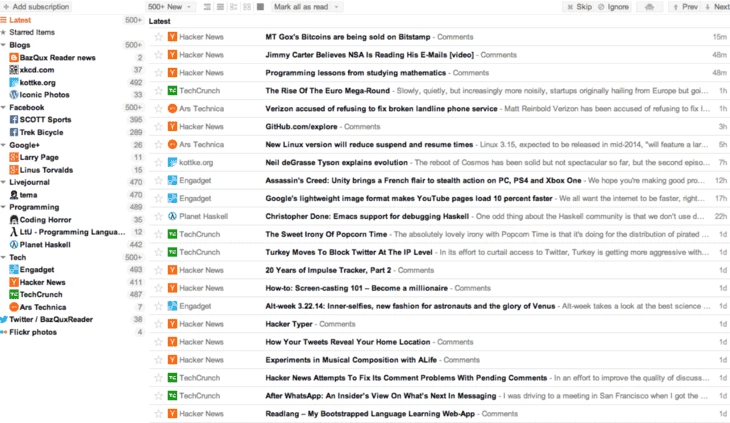Image resolution: width=730 pixels, height=423 pixels.
Task: Open Comments link on Hacker Typer row
Action: pyautogui.click(x=337, y=324)
